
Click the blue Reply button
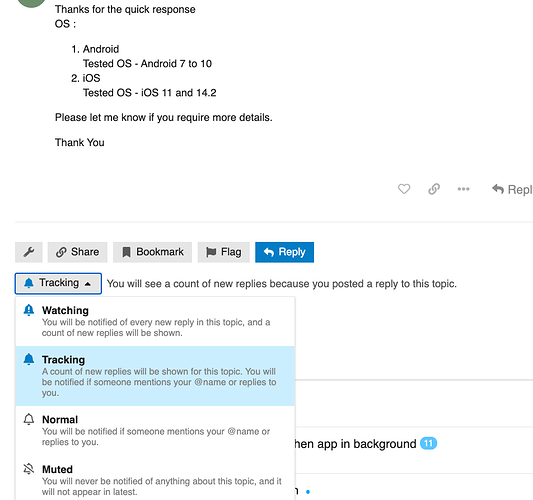[285, 252]
